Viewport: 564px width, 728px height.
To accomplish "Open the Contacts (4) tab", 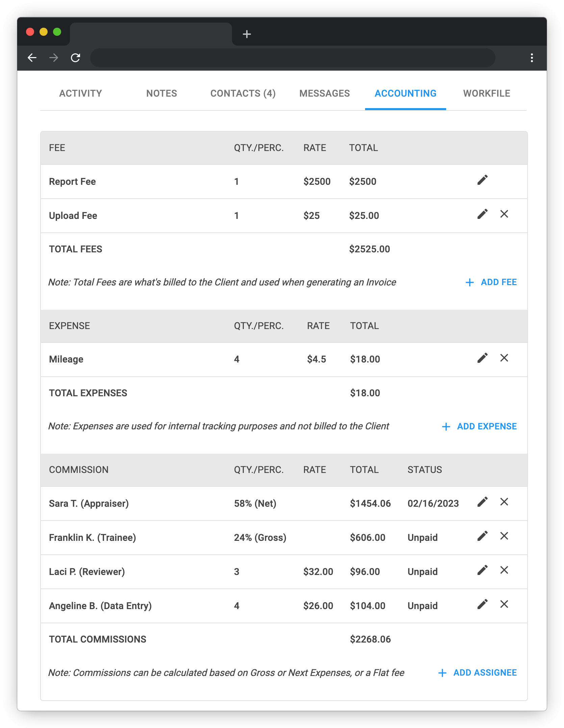I will click(243, 93).
